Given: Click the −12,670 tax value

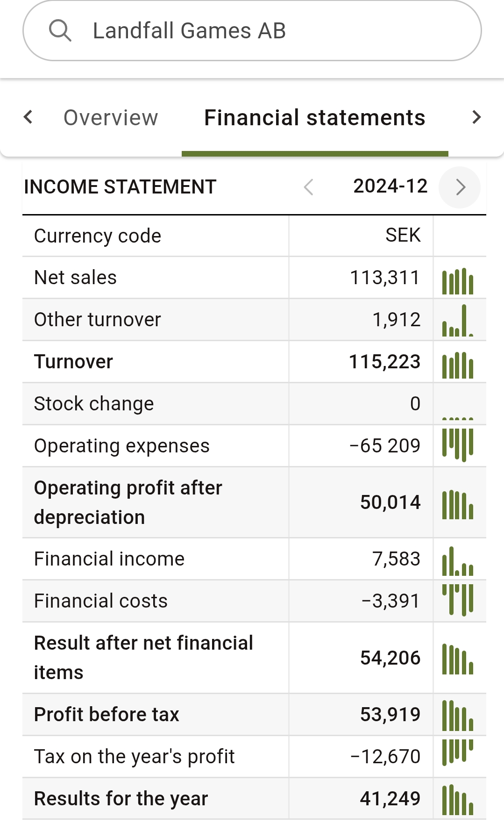Looking at the screenshot, I should point(385,757).
